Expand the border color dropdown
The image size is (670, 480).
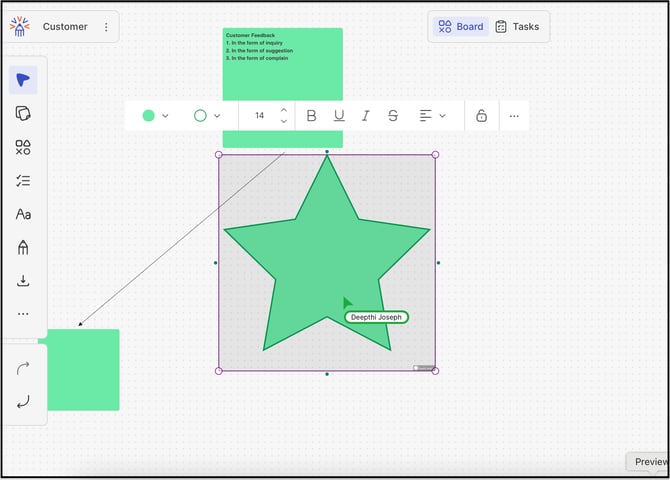pyautogui.click(x=207, y=116)
